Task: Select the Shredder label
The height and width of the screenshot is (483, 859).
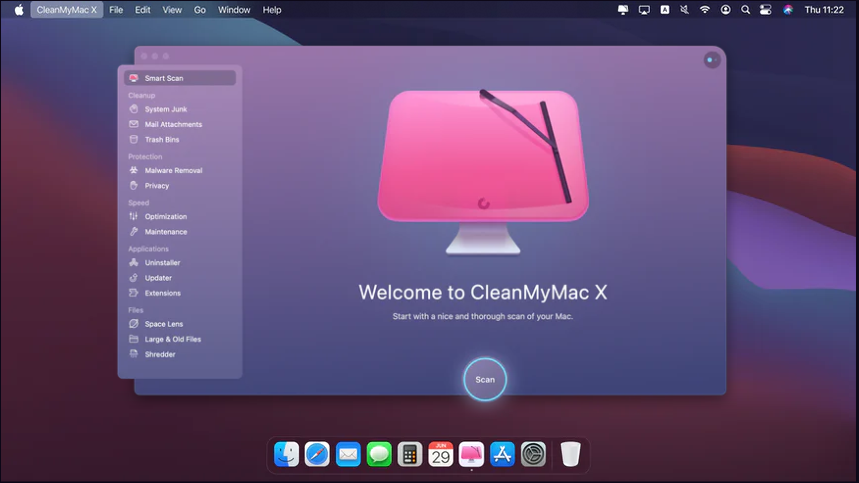Action: 160,354
